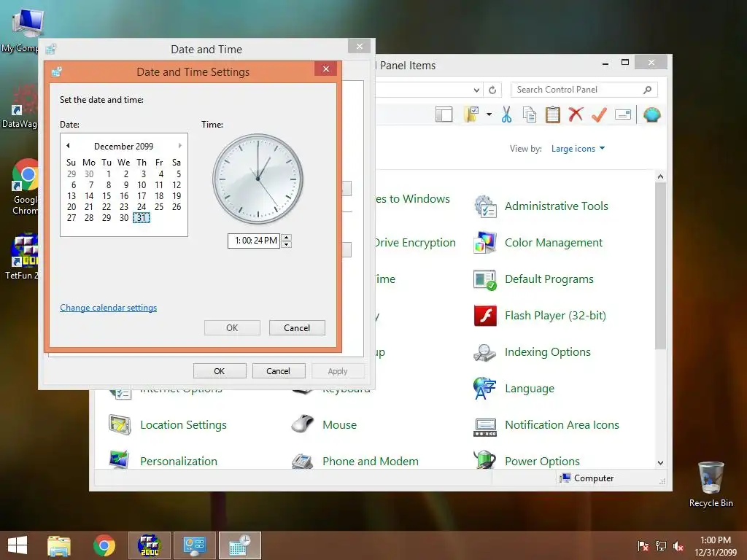This screenshot has height=560, width=747.
Task: Click the muted volume tray icon
Action: click(678, 546)
